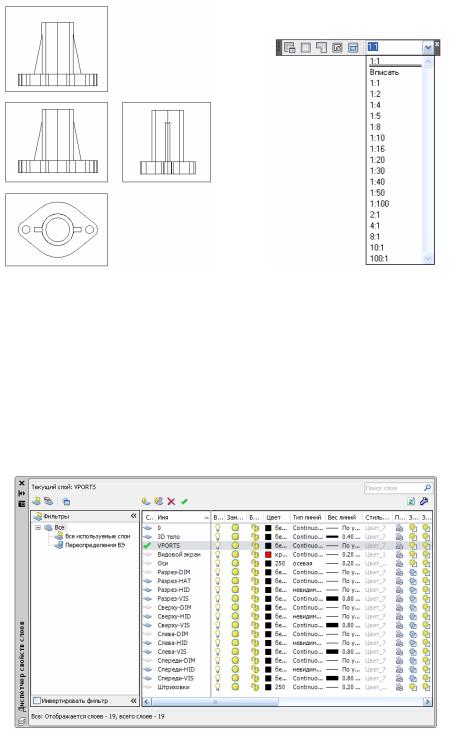
Task: Open the layer manager Settings wrench icon
Action: pyautogui.click(x=424, y=501)
